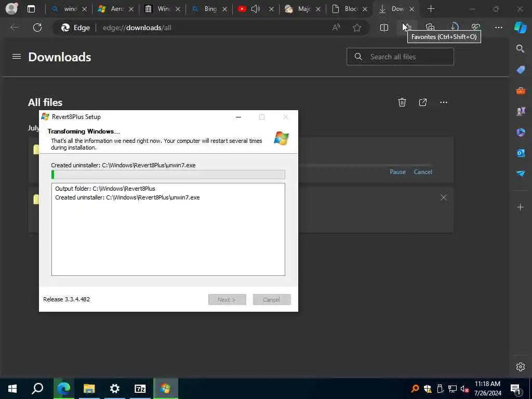Open network status tray icon
532x399 pixels.
coord(453,389)
